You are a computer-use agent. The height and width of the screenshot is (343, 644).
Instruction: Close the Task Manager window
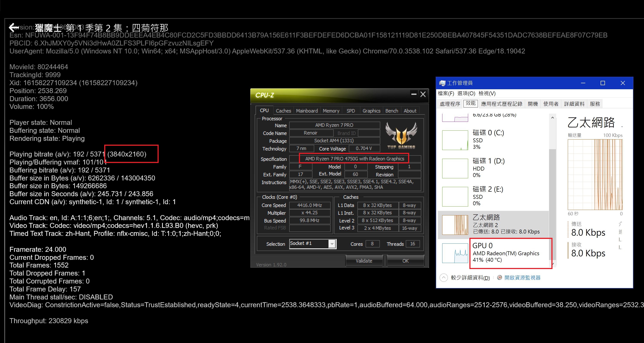coord(623,83)
